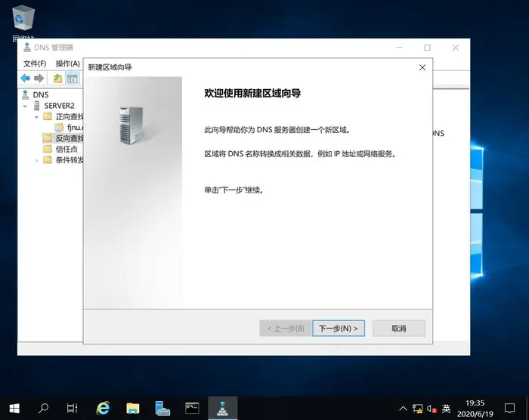This screenshot has height=420, width=529.
Task: Open Internet Explorer from the taskbar
Action: click(x=104, y=408)
